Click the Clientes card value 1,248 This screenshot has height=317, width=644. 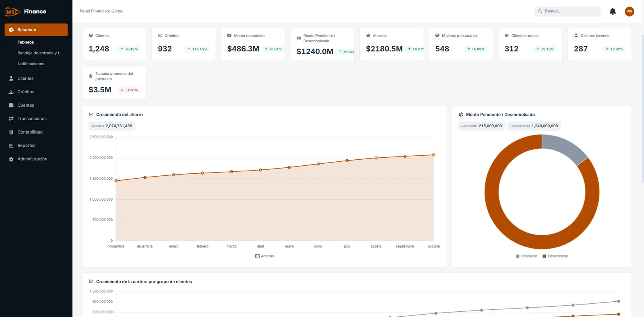[99, 49]
